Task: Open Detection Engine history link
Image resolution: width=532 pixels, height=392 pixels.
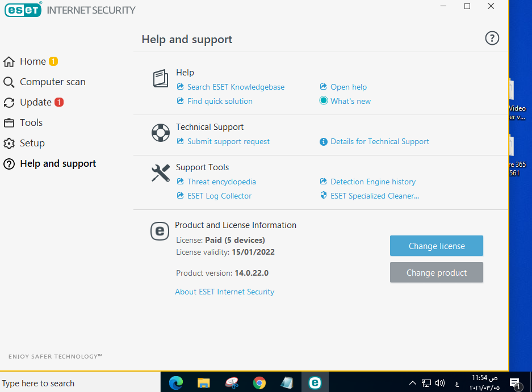Action: tap(373, 182)
